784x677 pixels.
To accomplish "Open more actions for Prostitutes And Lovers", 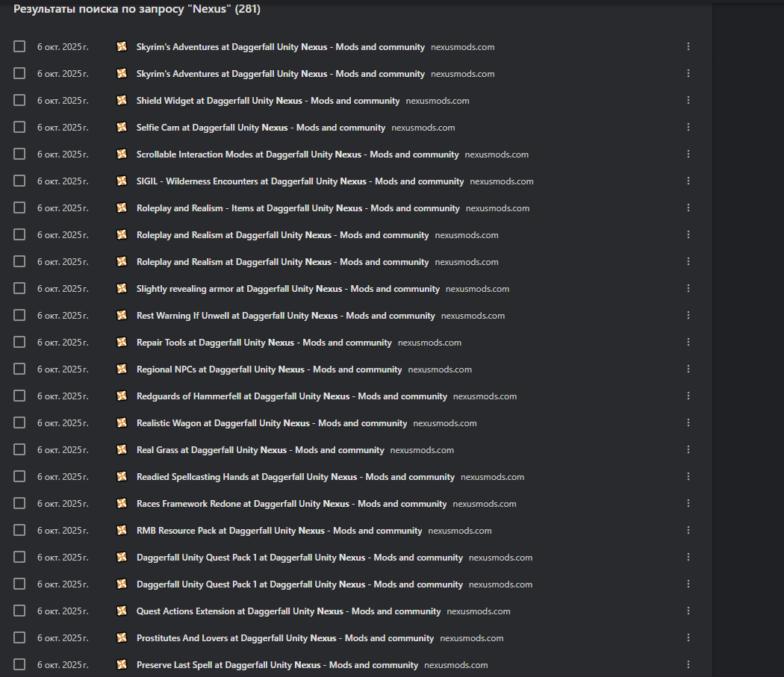I will 688,638.
